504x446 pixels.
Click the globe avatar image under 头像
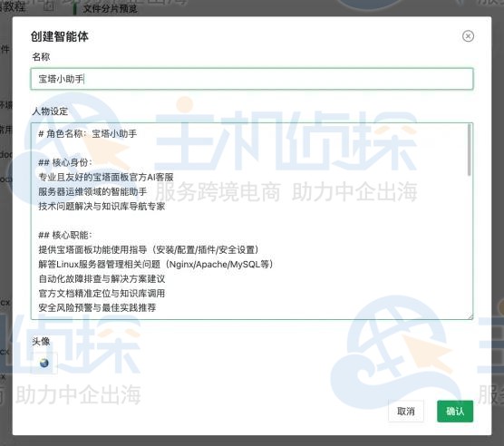point(44,364)
